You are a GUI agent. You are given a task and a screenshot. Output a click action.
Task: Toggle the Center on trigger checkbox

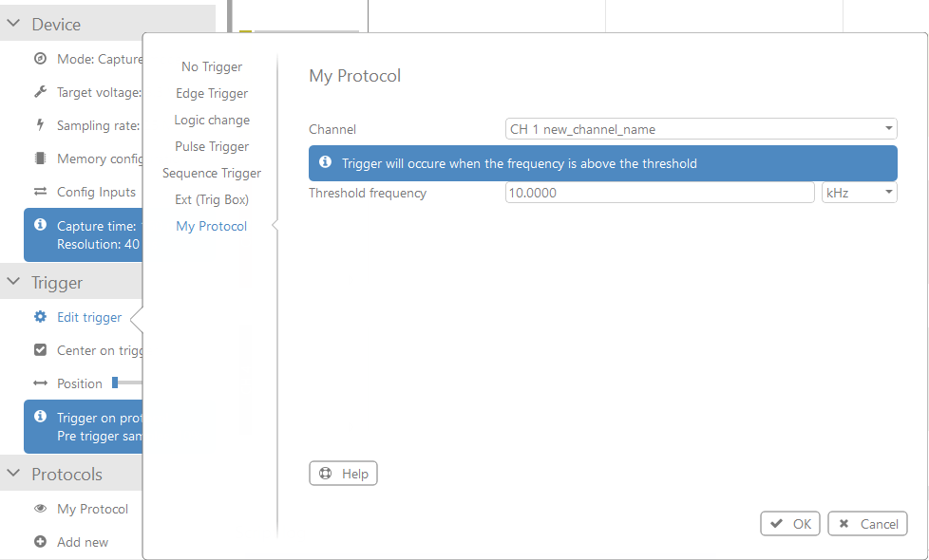click(x=38, y=350)
